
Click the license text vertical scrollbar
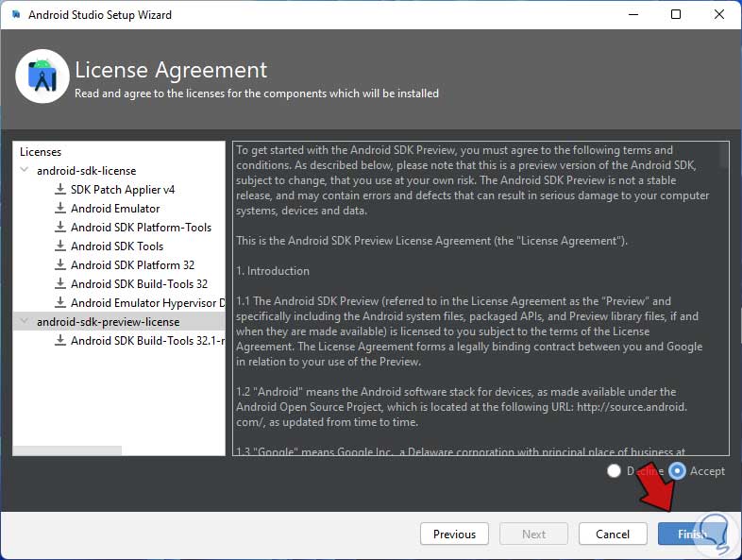click(723, 155)
